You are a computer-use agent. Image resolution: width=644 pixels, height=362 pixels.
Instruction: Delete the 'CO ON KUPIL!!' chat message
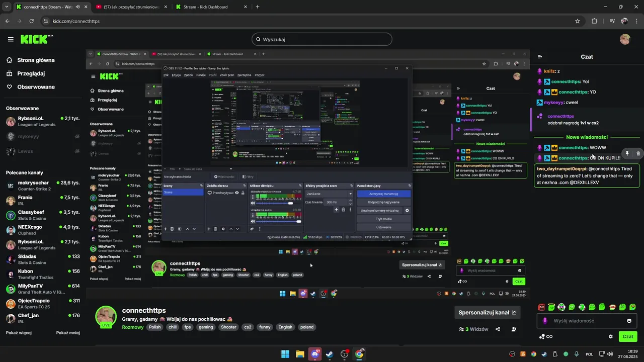pyautogui.click(x=638, y=153)
